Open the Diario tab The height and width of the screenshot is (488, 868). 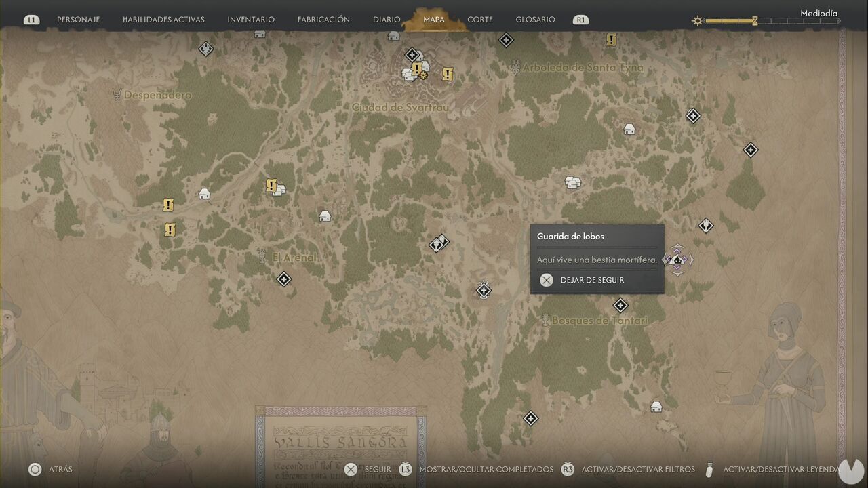[x=387, y=20]
